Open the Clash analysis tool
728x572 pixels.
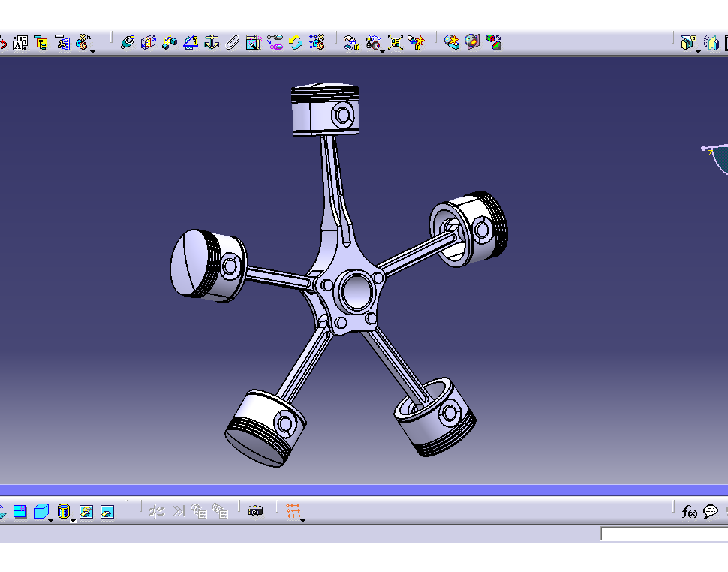pyautogui.click(x=451, y=42)
